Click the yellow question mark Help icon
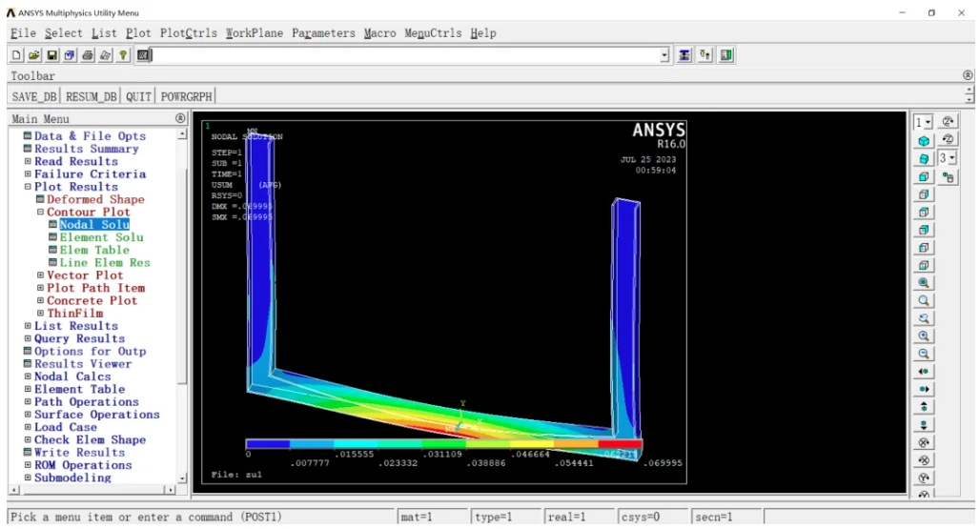This screenshot has width=980, height=529. (x=123, y=55)
